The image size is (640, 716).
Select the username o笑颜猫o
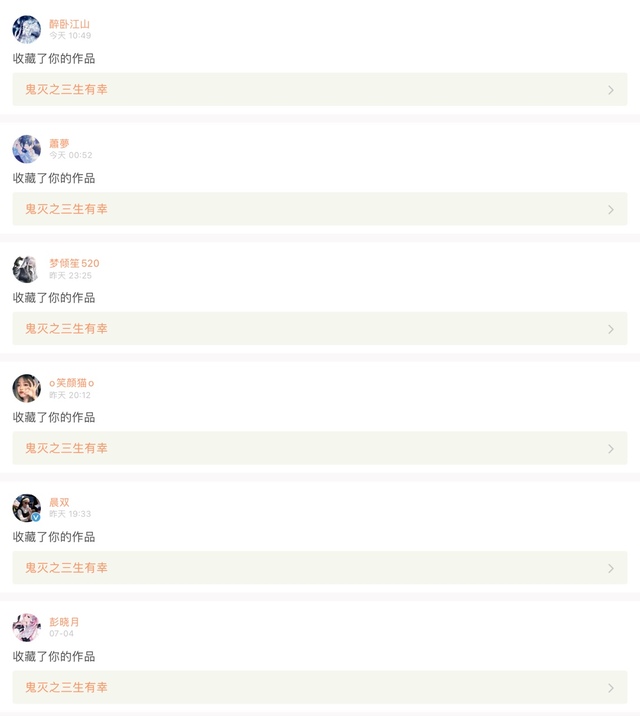coord(72,383)
